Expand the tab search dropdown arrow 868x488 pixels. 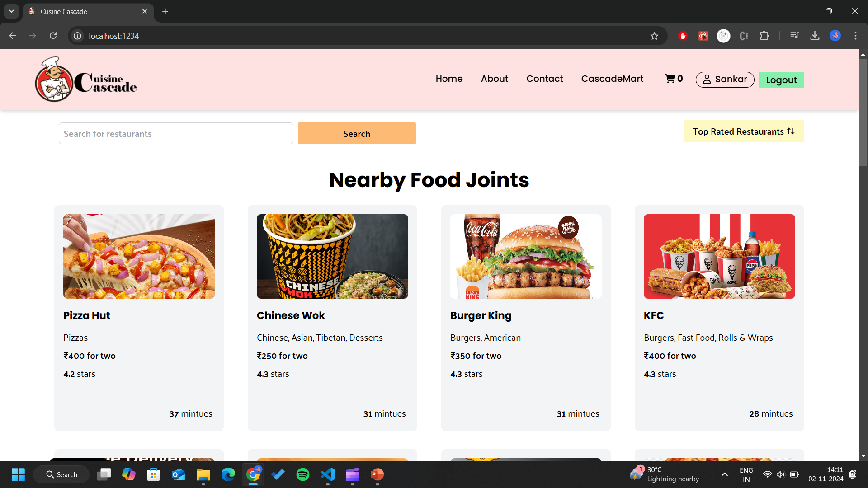[x=11, y=11]
